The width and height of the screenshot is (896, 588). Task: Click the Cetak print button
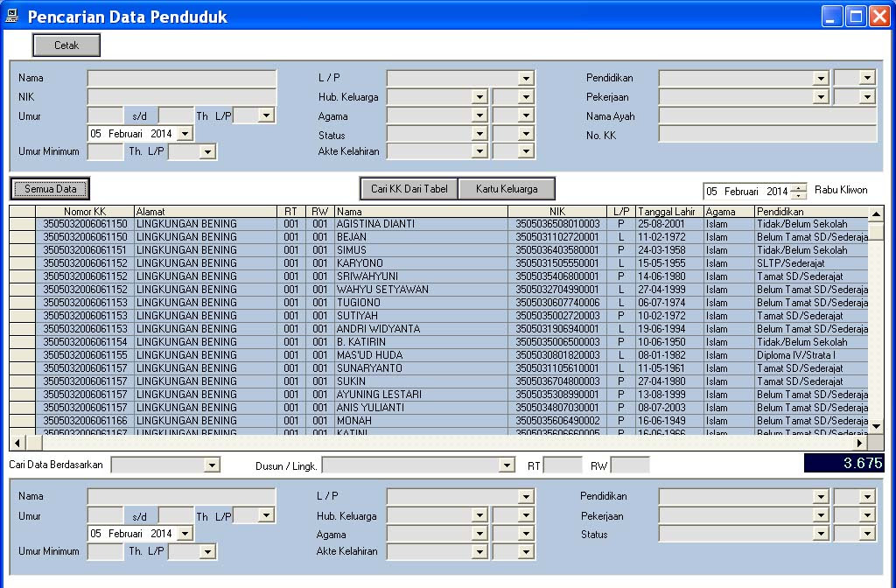click(x=66, y=45)
